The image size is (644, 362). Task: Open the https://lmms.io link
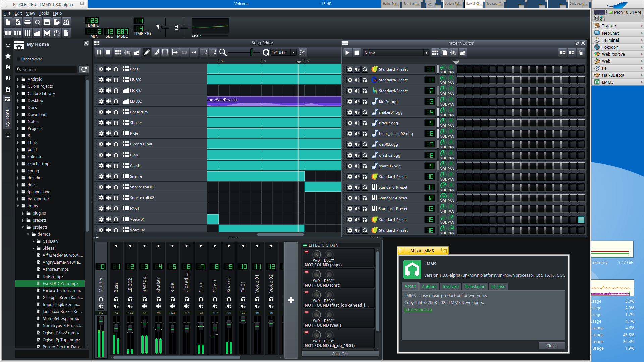click(x=418, y=310)
